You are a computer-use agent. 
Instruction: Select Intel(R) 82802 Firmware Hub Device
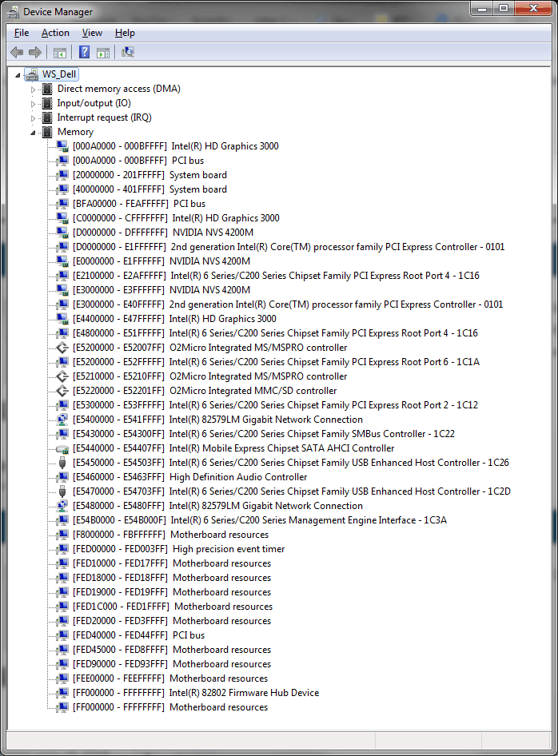(244, 693)
